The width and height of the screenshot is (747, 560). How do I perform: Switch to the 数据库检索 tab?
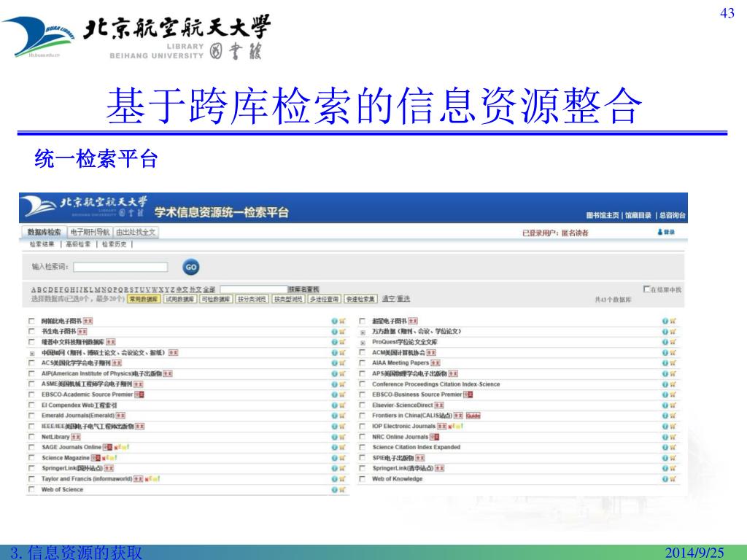[44, 232]
